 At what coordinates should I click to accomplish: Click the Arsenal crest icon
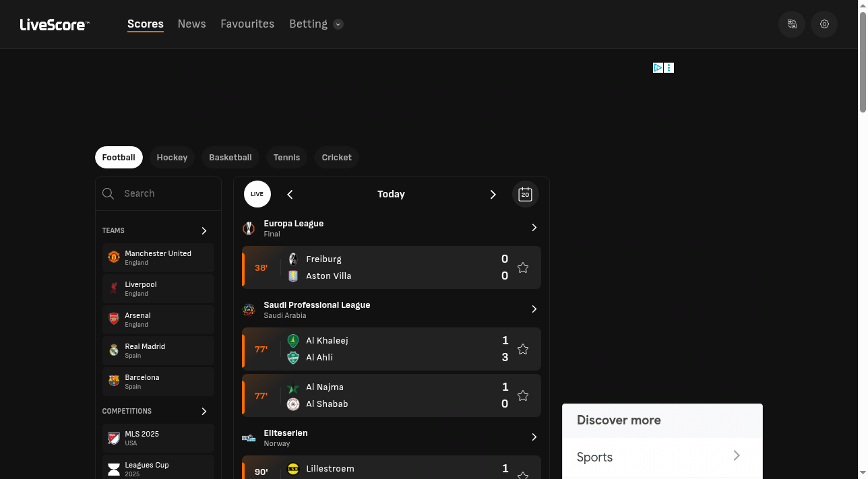(114, 319)
